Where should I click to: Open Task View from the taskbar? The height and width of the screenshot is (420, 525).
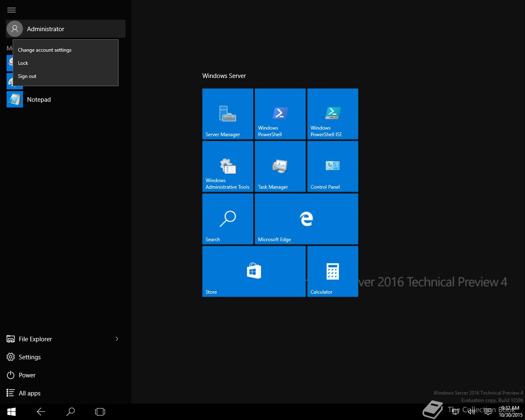(x=100, y=411)
